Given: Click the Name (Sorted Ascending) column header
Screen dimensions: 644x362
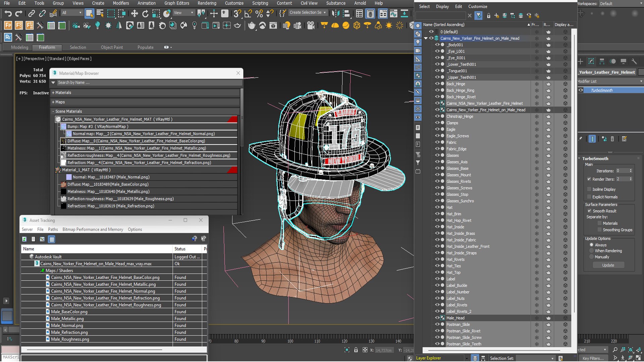Looking at the screenshot, I should coord(477,24).
